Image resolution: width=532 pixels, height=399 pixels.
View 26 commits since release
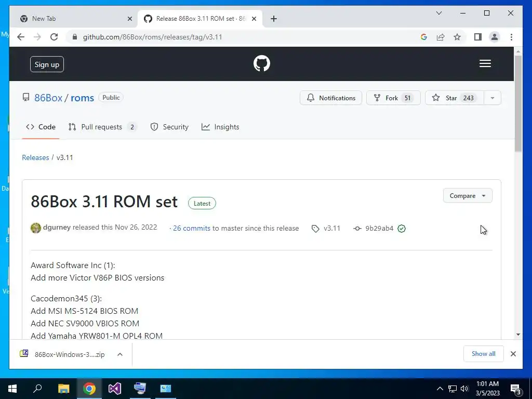[x=191, y=229]
